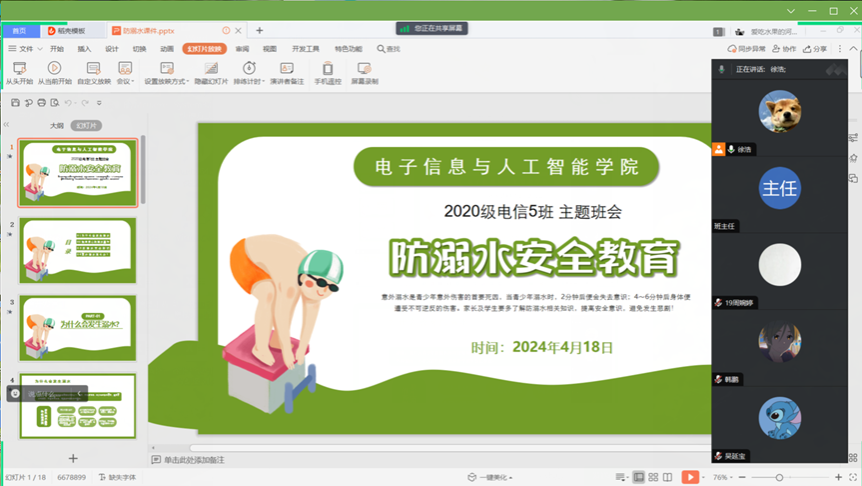Select slide 3 thumbnail in the panel
The height and width of the screenshot is (486, 862).
click(x=78, y=328)
